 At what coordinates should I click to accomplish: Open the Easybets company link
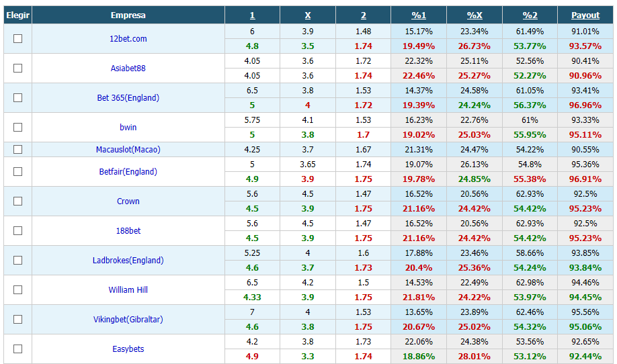(128, 349)
